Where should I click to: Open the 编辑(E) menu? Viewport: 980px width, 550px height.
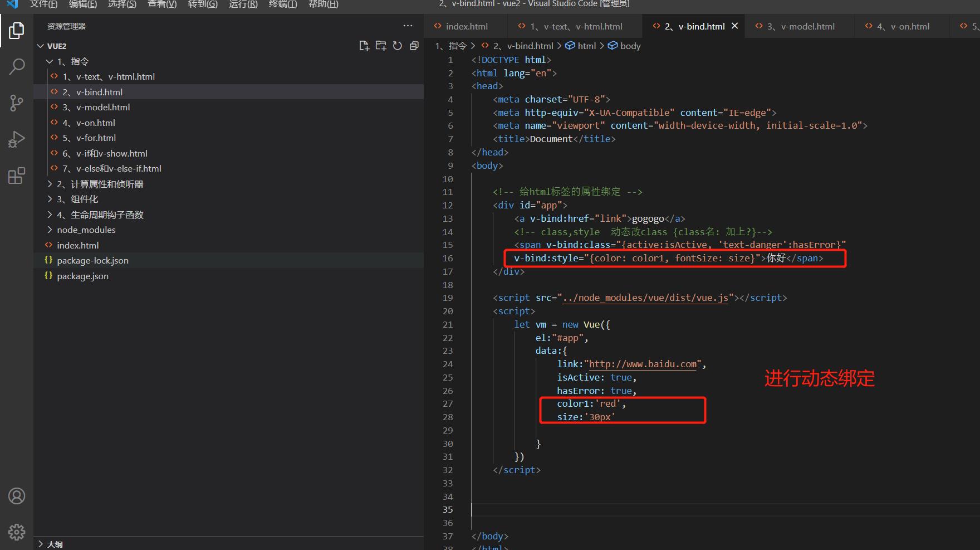click(x=83, y=4)
